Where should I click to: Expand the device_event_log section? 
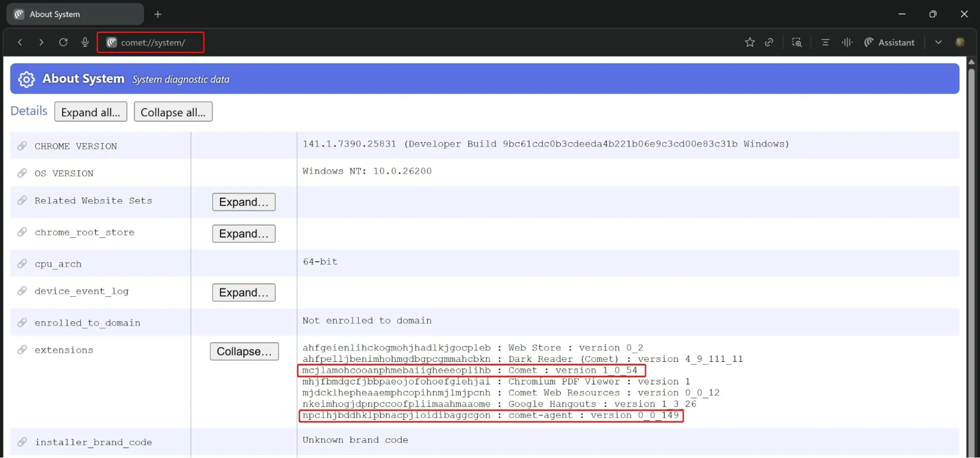[x=244, y=293]
